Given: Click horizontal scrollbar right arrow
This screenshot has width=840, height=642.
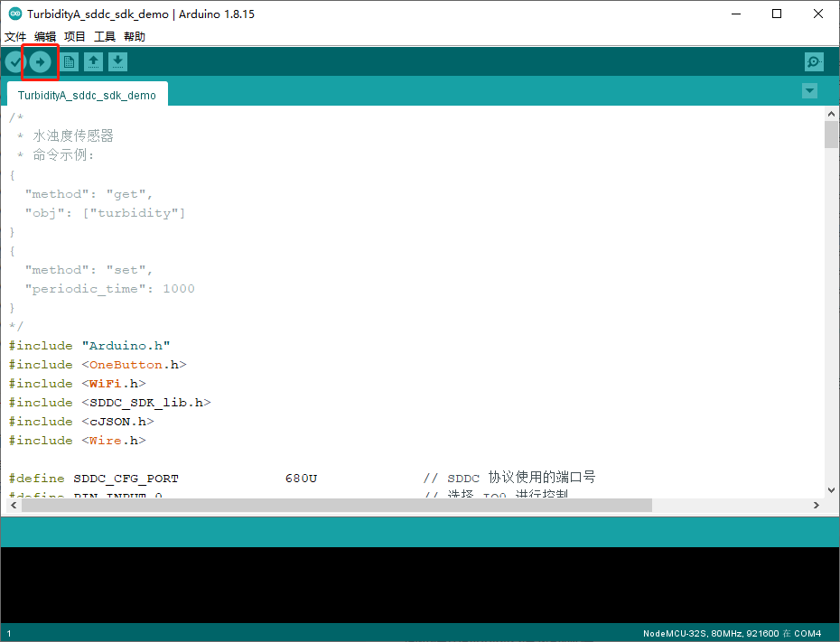Looking at the screenshot, I should (x=816, y=505).
